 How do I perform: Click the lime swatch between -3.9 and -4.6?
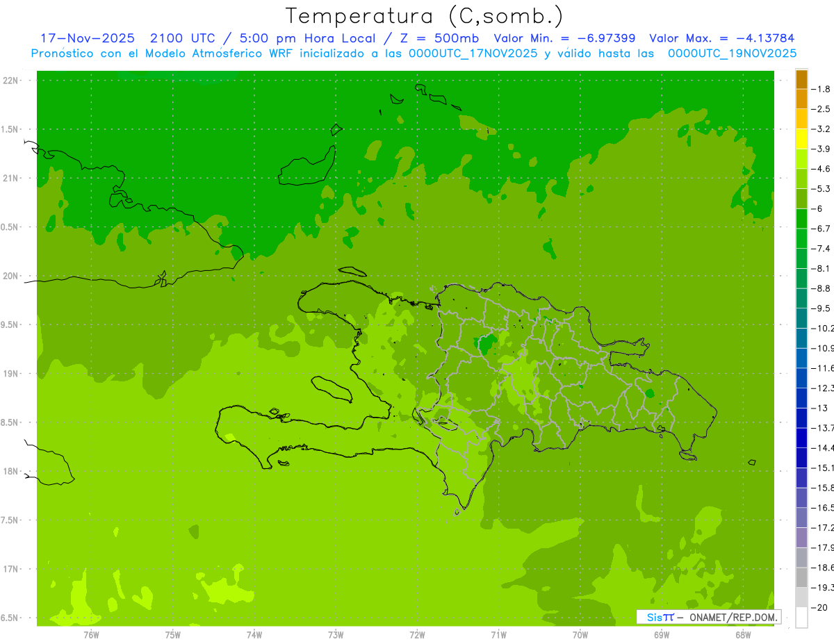pos(801,158)
